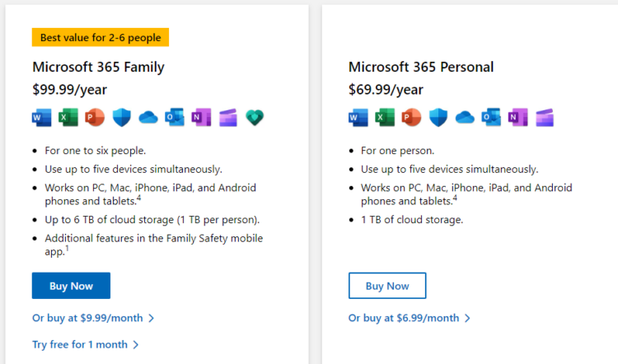Click the Family Safety heart icon
This screenshot has height=364, width=618.
click(x=255, y=118)
